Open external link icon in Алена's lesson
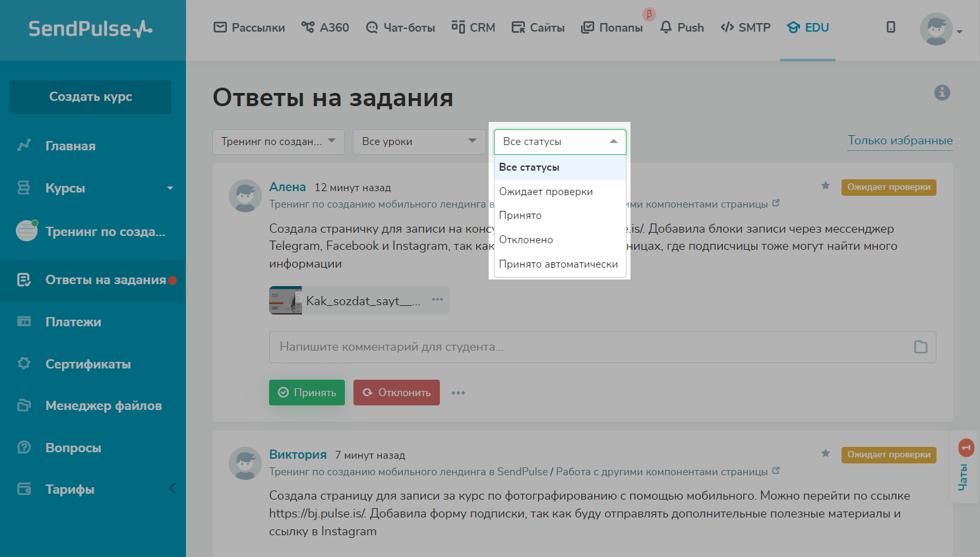The height and width of the screenshot is (557, 980). (776, 203)
